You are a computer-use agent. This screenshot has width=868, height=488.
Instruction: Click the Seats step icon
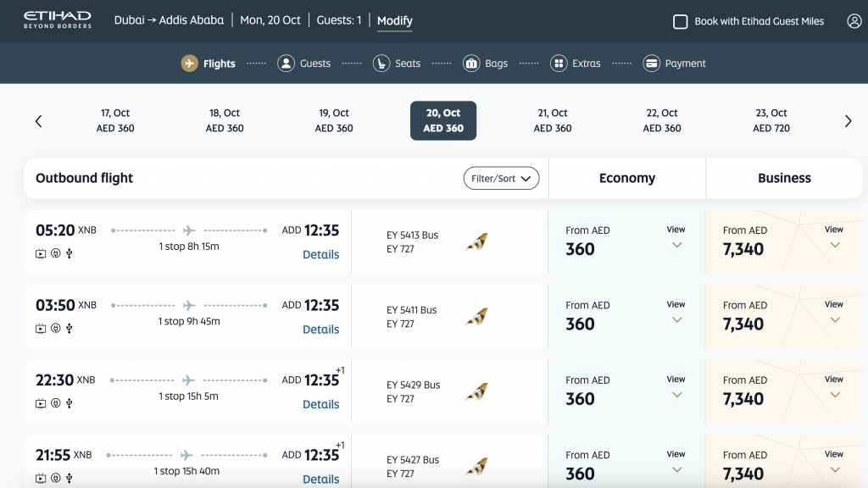(381, 64)
